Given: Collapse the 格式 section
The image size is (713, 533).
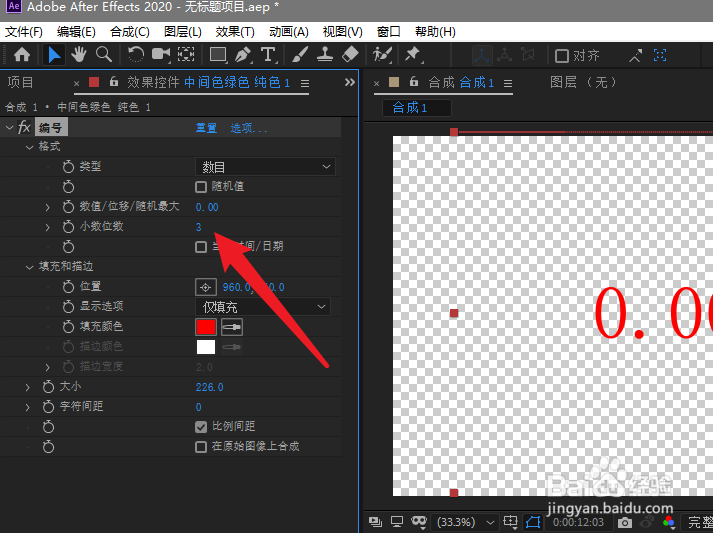Looking at the screenshot, I should pos(30,147).
